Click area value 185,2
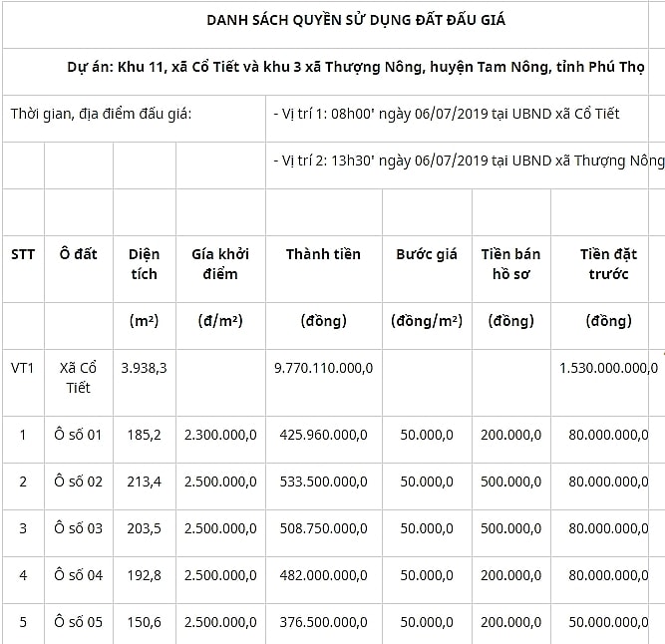Image resolution: width=665 pixels, height=644 pixels. (145, 435)
